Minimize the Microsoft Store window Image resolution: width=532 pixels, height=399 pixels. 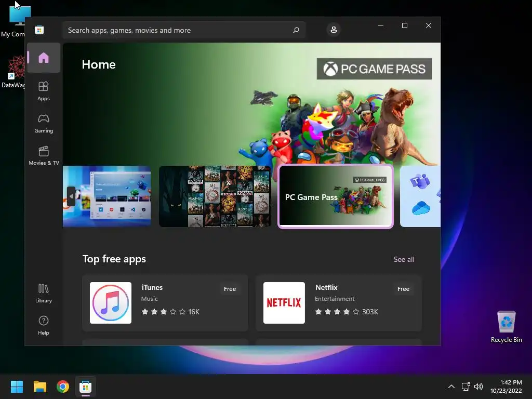[381, 25]
